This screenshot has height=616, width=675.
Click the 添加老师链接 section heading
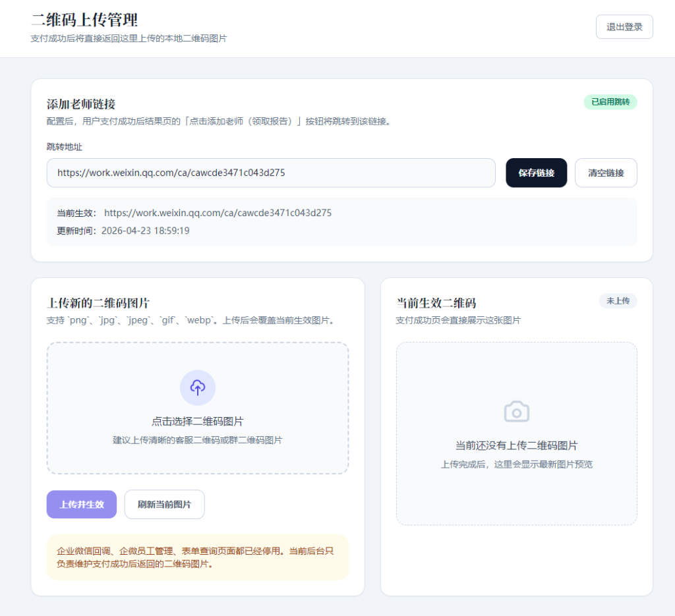81,104
